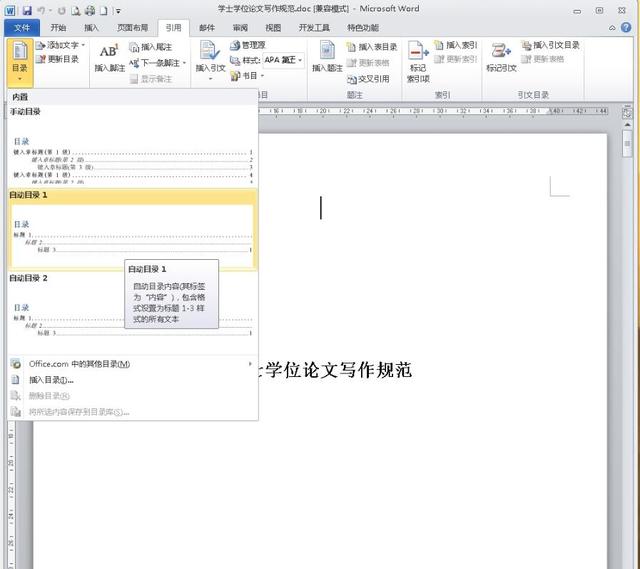640x569 pixels.
Task: Switch to the 页面布局 tab
Action: click(x=132, y=28)
